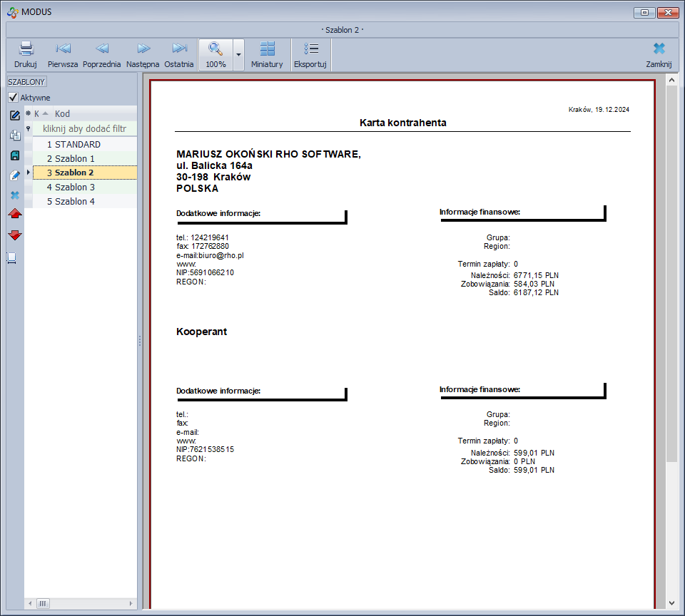This screenshot has height=616, width=685.
Task: Move template down with red down arrow
Action: coord(14,235)
